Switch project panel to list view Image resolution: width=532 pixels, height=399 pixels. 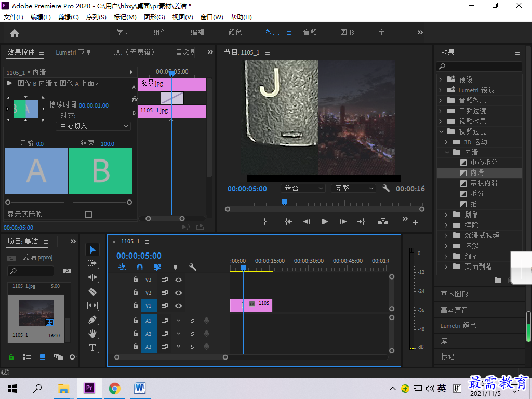27,357
